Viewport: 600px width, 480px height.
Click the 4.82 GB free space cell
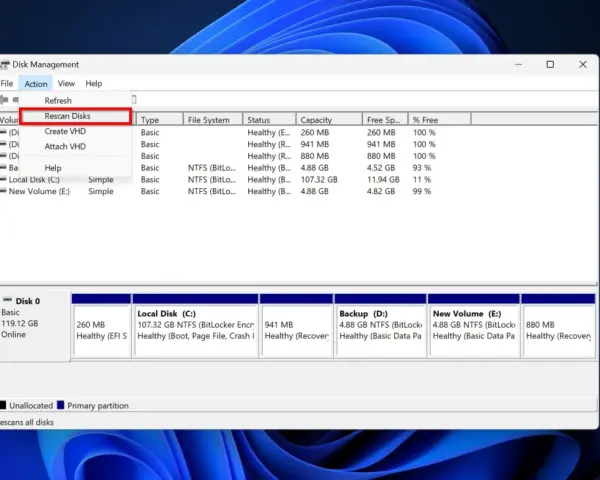[381, 191]
